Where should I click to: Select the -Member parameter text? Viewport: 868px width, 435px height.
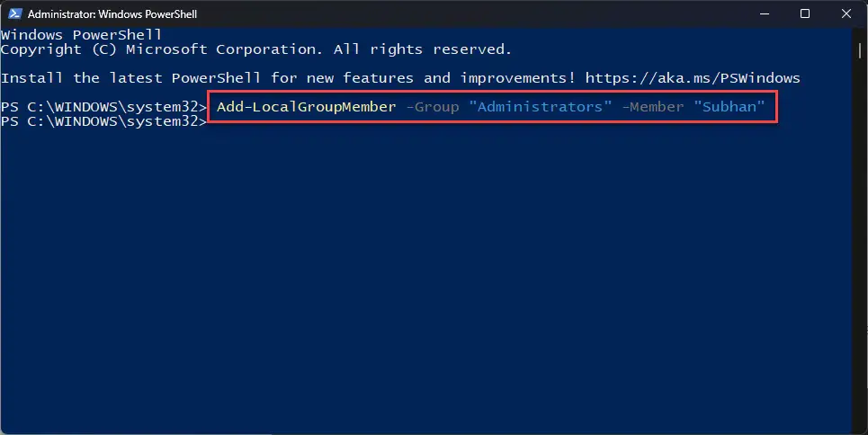click(x=653, y=107)
